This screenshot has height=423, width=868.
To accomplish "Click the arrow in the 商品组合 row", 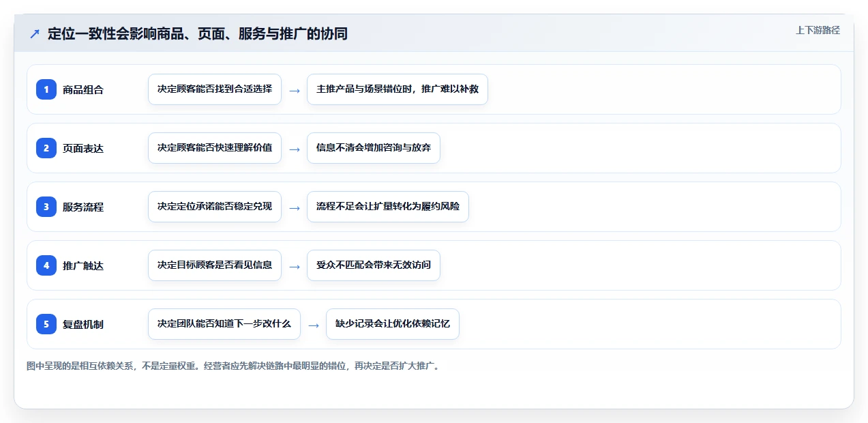I will tap(295, 90).
